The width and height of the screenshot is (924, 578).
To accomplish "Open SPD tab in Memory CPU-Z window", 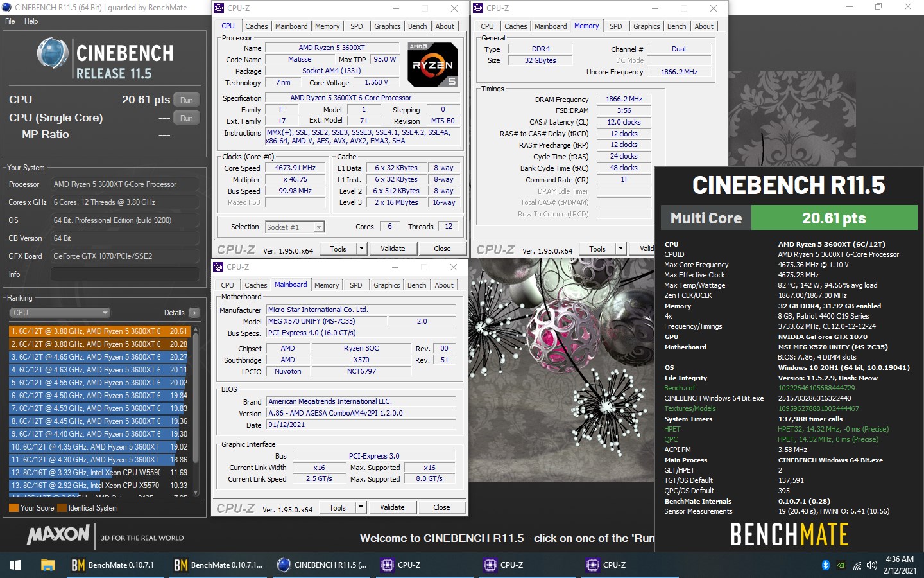I will 616,26.
